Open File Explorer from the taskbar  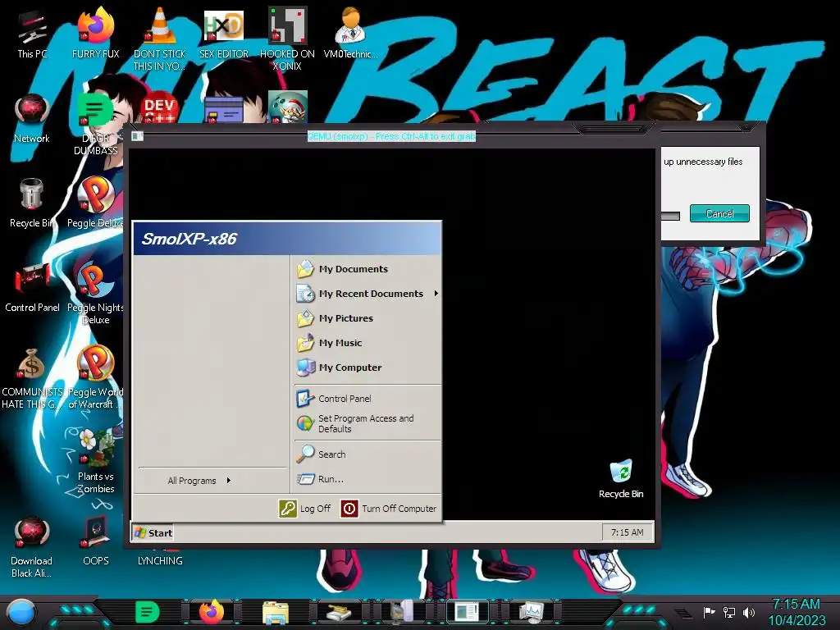tap(276, 612)
